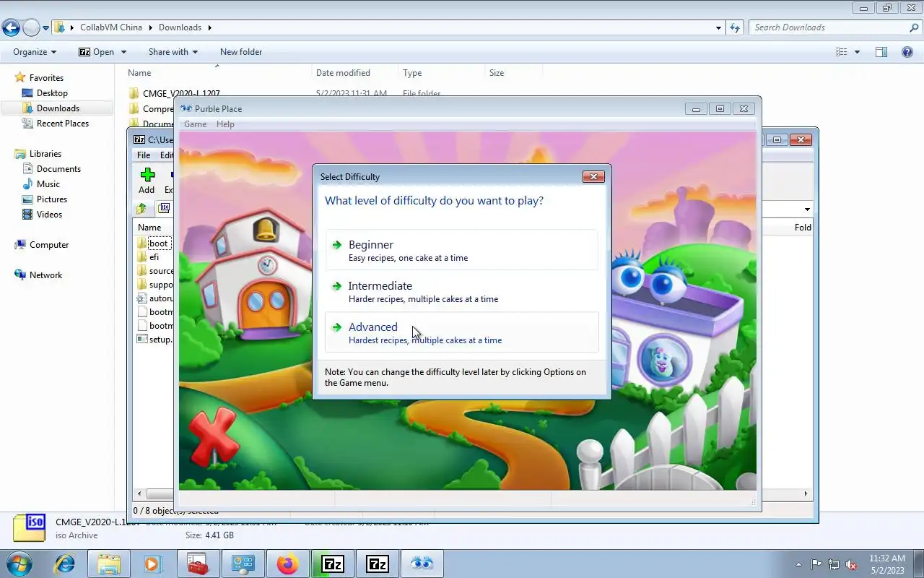Viewport: 924px width, 578px height.
Task: Open the Game menu in Purble Place
Action: click(195, 124)
